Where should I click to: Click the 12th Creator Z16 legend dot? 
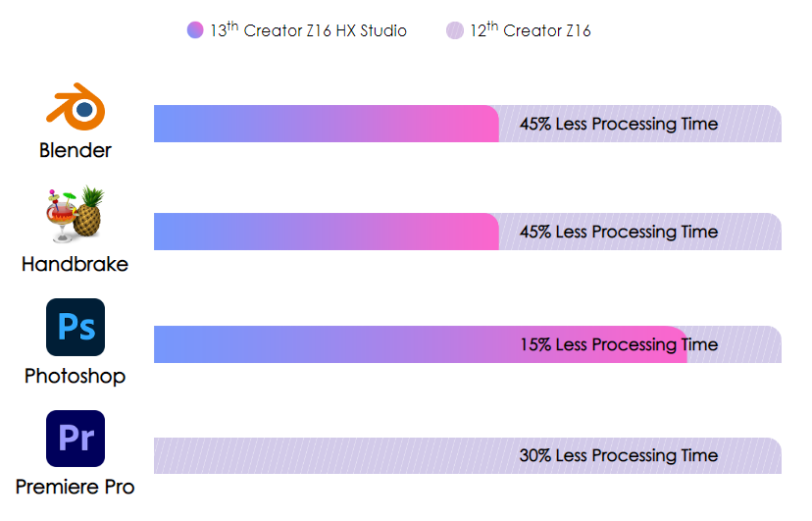coord(455,30)
